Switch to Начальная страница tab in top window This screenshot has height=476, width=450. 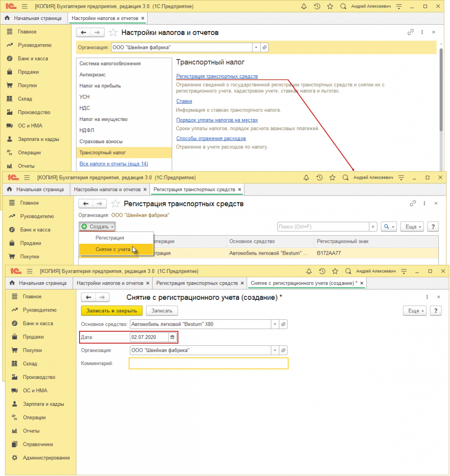tap(34, 18)
